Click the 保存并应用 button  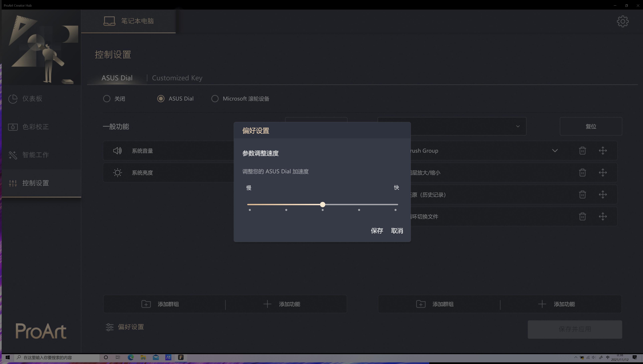(575, 329)
